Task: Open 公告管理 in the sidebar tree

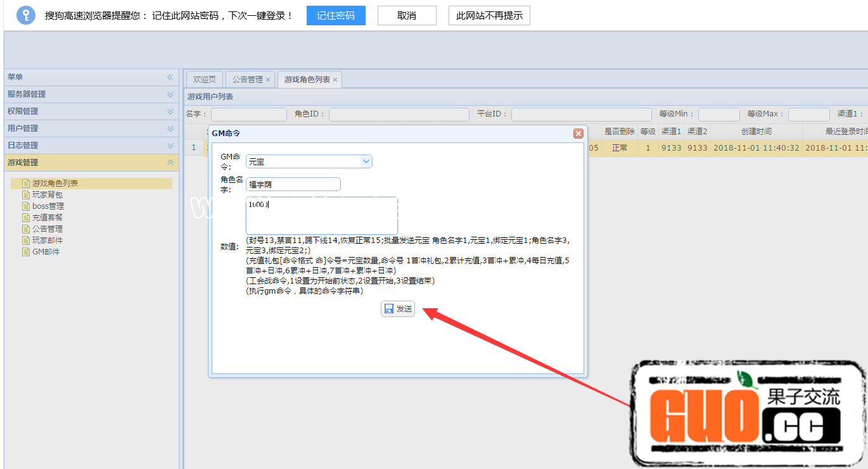Action: pos(48,229)
